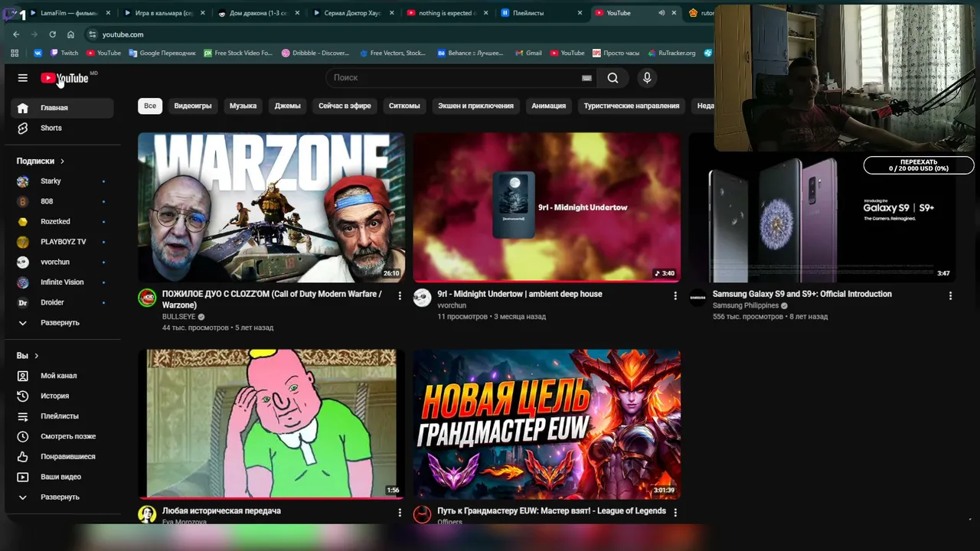Open the YouTube guide hamburger menu
This screenshot has height=551, width=980.
pos(23,78)
